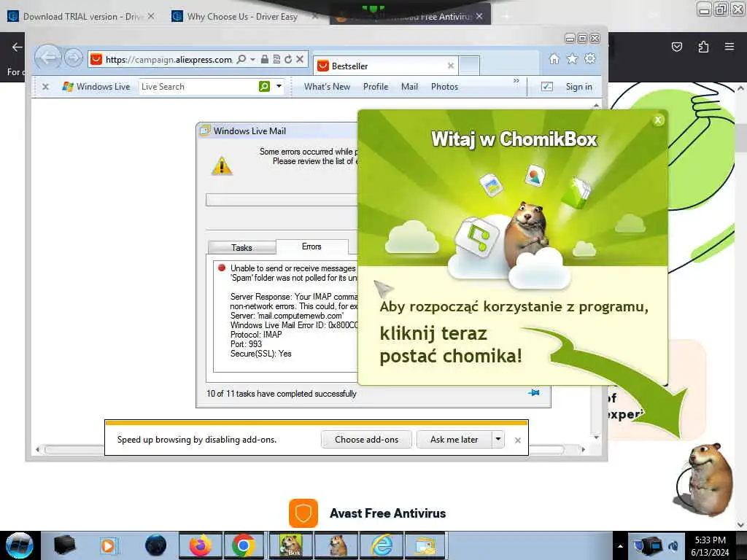The width and height of the screenshot is (747, 560).
Task: View security lock icon in address bar
Action: click(x=264, y=59)
